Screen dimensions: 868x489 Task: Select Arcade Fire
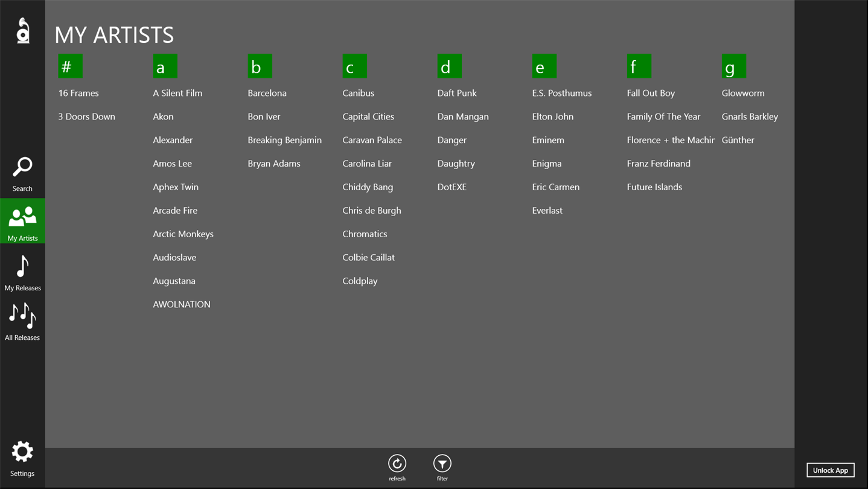(x=175, y=211)
